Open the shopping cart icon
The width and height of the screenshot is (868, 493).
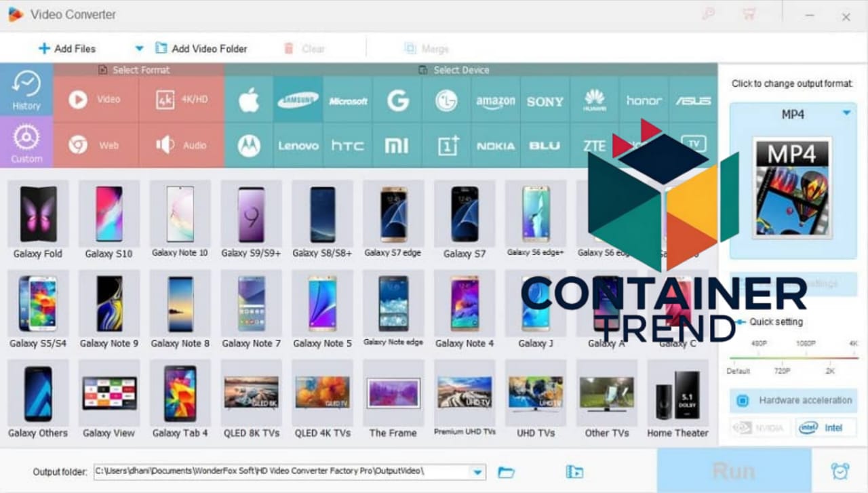749,13
